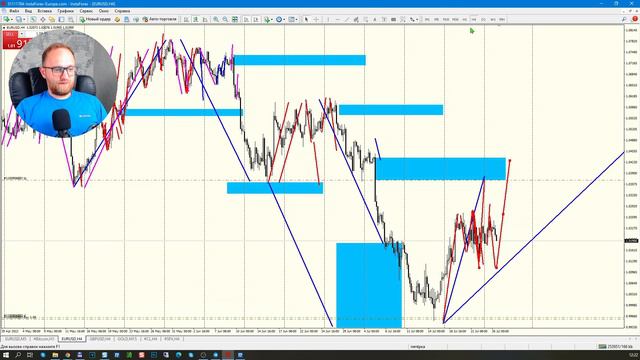
Task: Open the Templates icon
Action: [291, 19]
